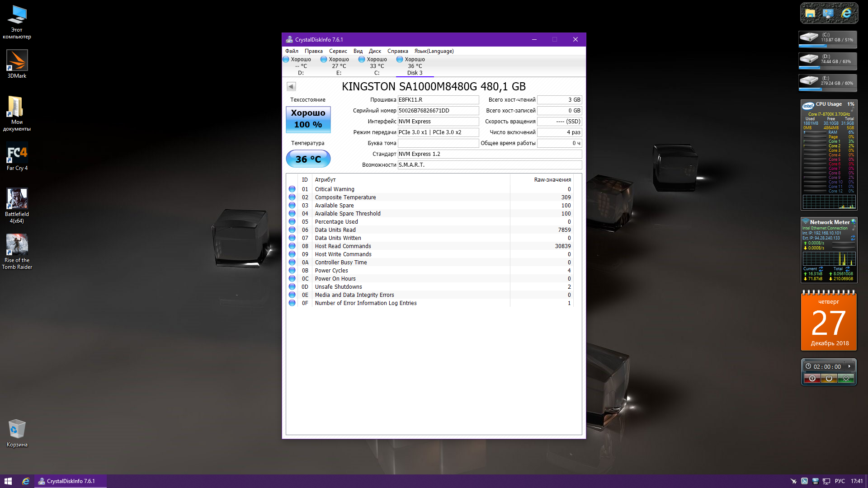The width and height of the screenshot is (868, 488).
Task: Click the Хорошо 100 % health status button
Action: tap(308, 119)
